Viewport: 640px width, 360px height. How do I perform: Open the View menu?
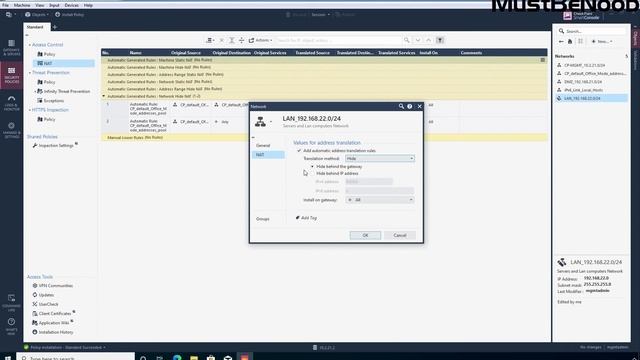click(x=40, y=5)
